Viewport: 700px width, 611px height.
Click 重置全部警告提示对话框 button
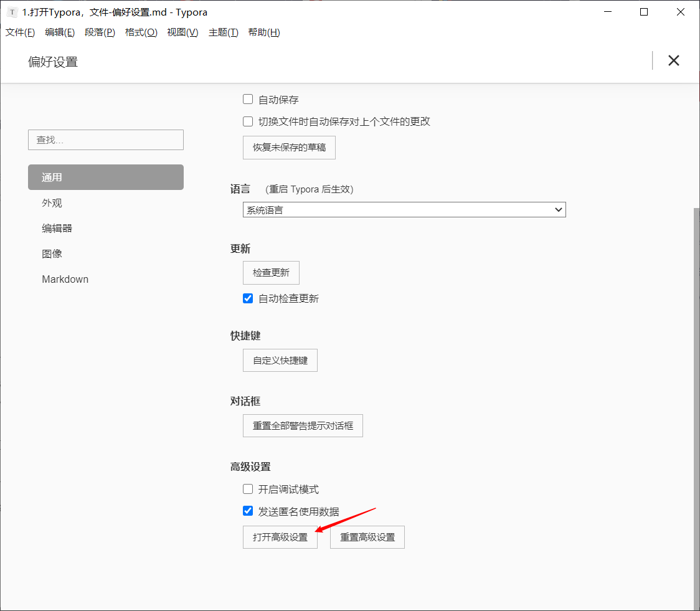[303, 426]
